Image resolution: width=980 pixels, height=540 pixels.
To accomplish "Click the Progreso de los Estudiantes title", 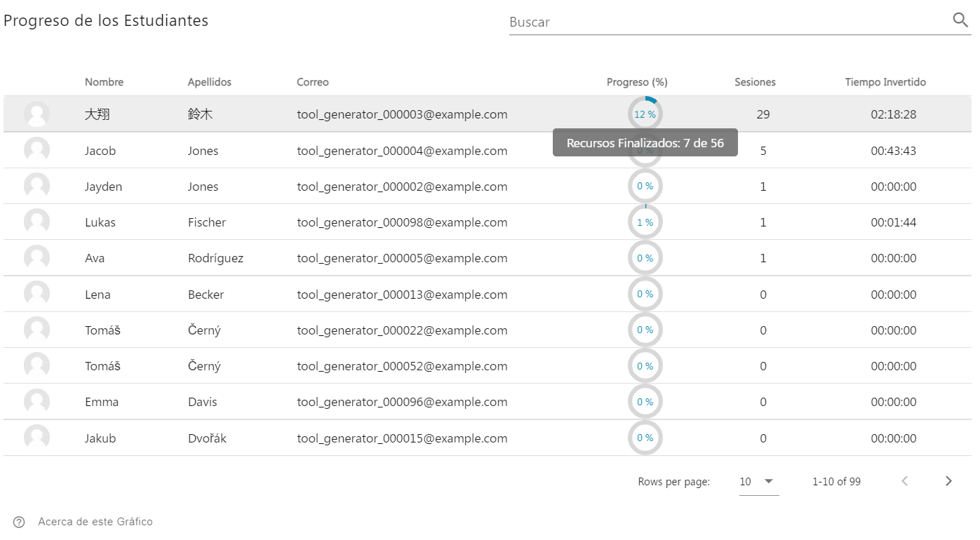I will point(106,20).
